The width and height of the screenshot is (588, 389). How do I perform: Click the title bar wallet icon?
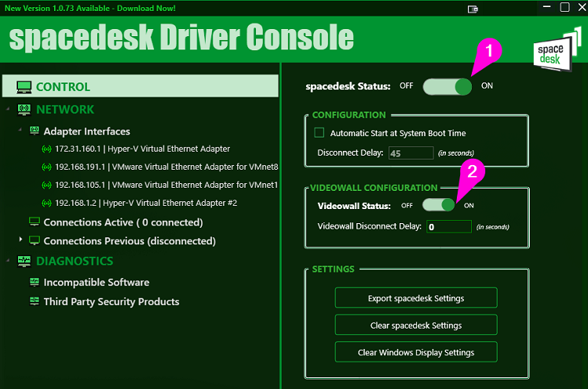tap(473, 9)
